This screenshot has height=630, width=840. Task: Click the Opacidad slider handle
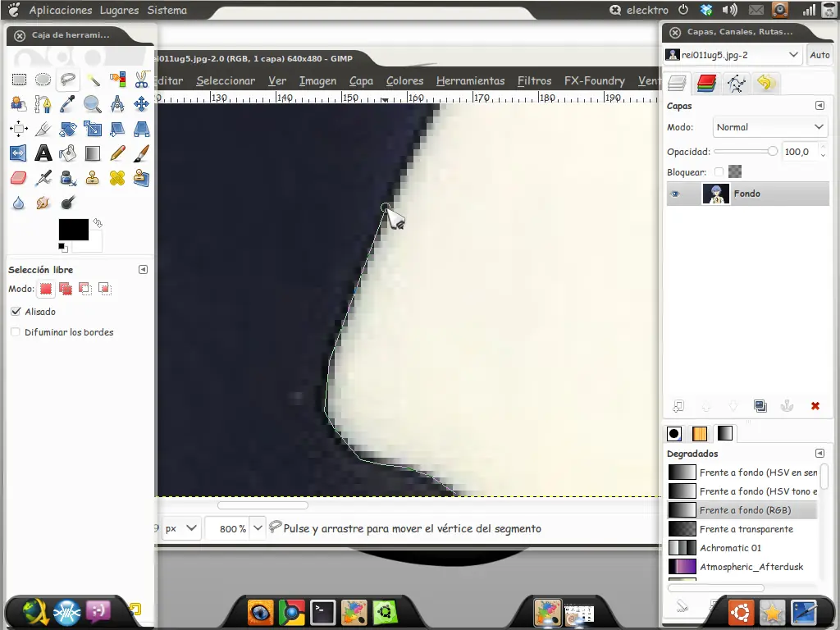(772, 152)
